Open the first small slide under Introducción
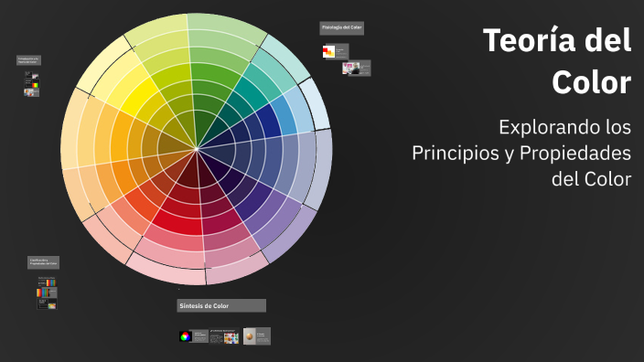Viewport: 644px width, 362px height. tap(32, 75)
